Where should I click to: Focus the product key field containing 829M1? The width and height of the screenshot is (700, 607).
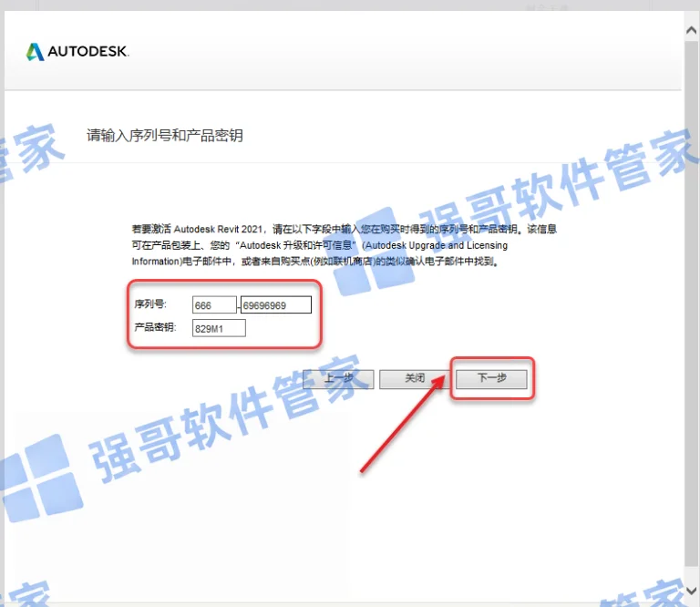point(219,328)
